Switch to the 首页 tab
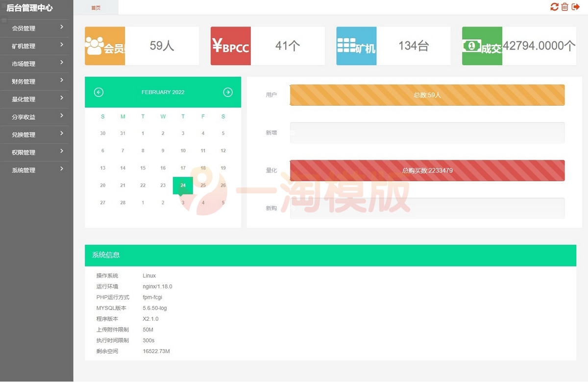Viewport: 588px width, 382px height. tap(96, 8)
